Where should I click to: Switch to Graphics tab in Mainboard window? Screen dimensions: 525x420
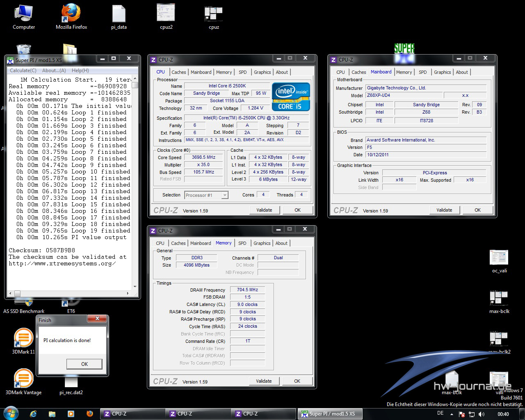[x=443, y=72]
